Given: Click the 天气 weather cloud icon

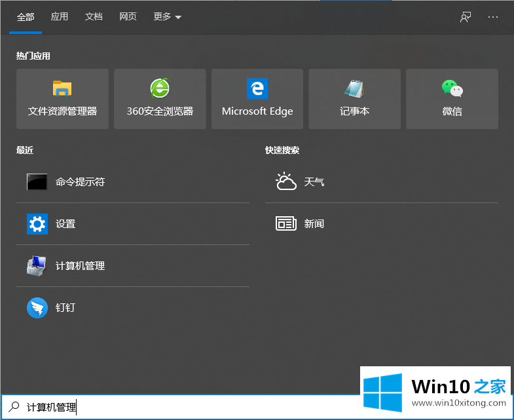Looking at the screenshot, I should pos(286,181).
